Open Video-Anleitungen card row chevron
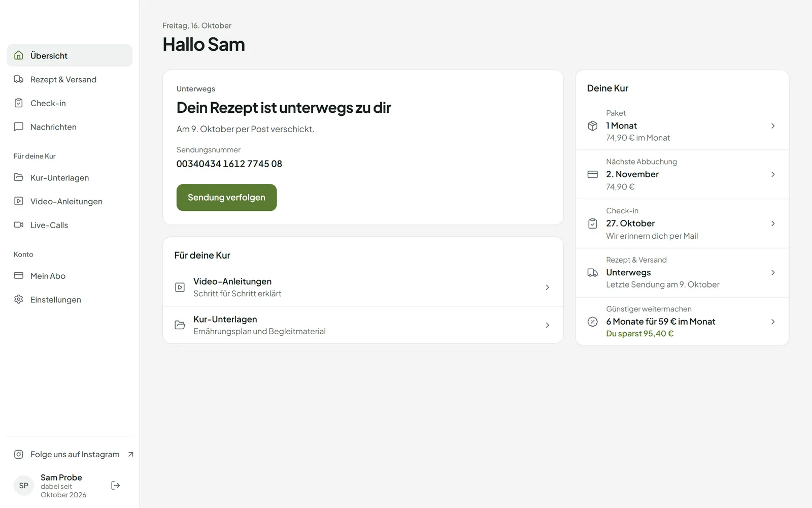Screen dimensions: 812x508 (x=547, y=288)
